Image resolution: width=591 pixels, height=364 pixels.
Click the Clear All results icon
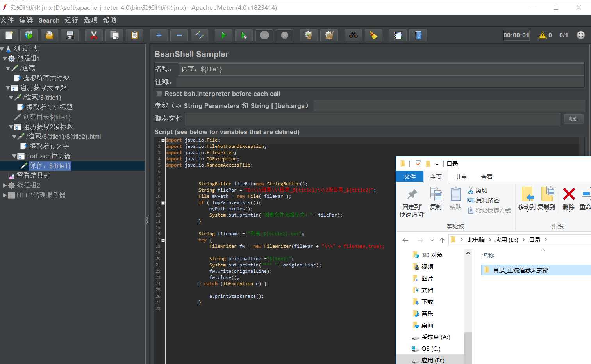point(329,35)
